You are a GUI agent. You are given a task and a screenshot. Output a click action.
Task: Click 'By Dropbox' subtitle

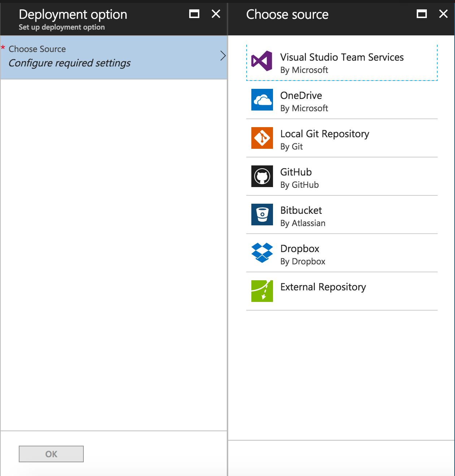[303, 261]
